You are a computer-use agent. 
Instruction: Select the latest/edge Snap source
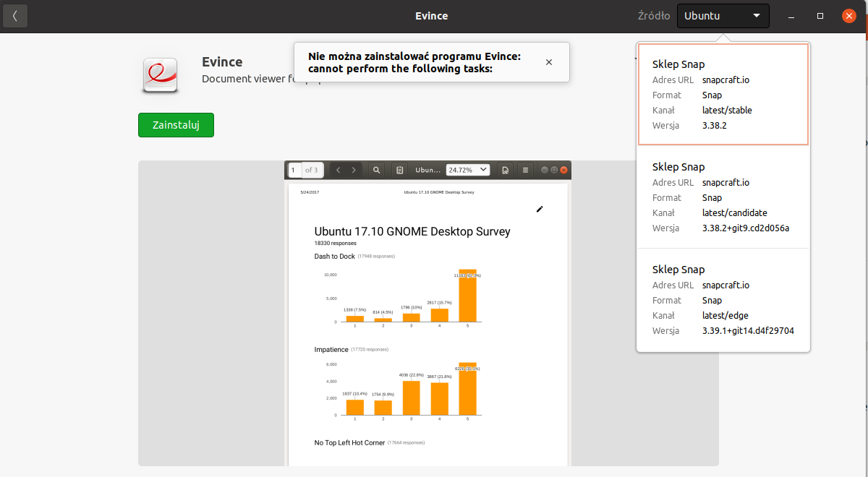click(x=723, y=300)
